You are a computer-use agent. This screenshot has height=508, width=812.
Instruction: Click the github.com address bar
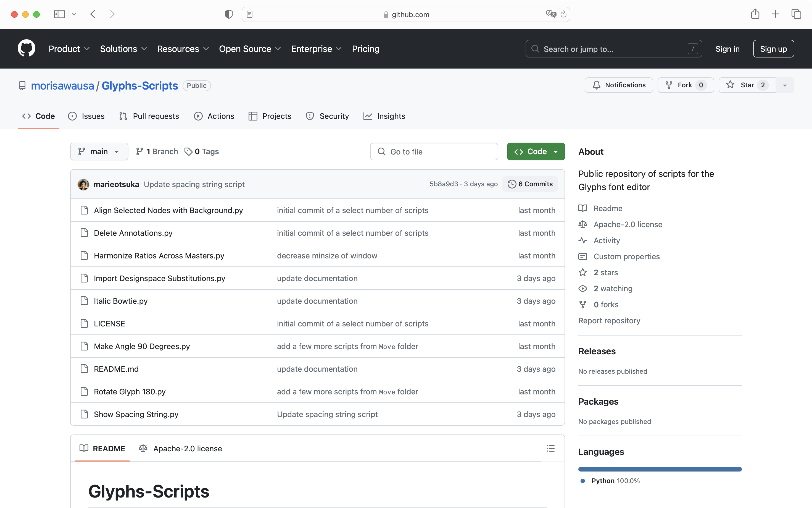[406, 14]
